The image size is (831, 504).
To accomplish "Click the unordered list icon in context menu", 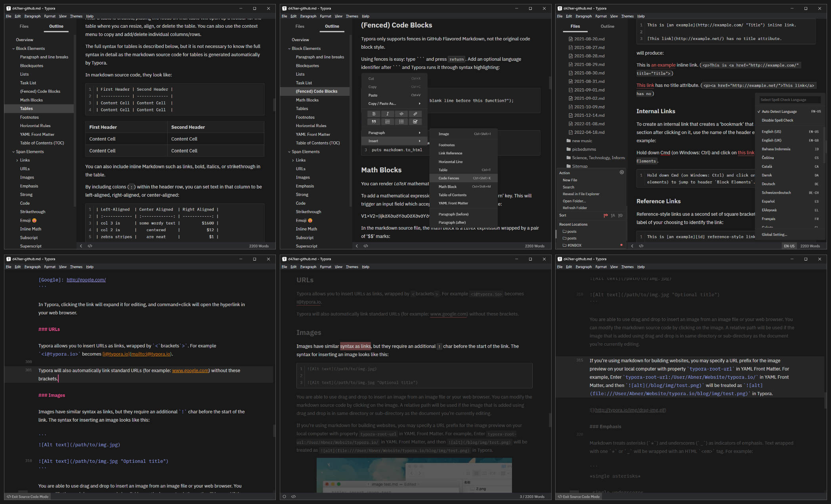I will click(401, 122).
